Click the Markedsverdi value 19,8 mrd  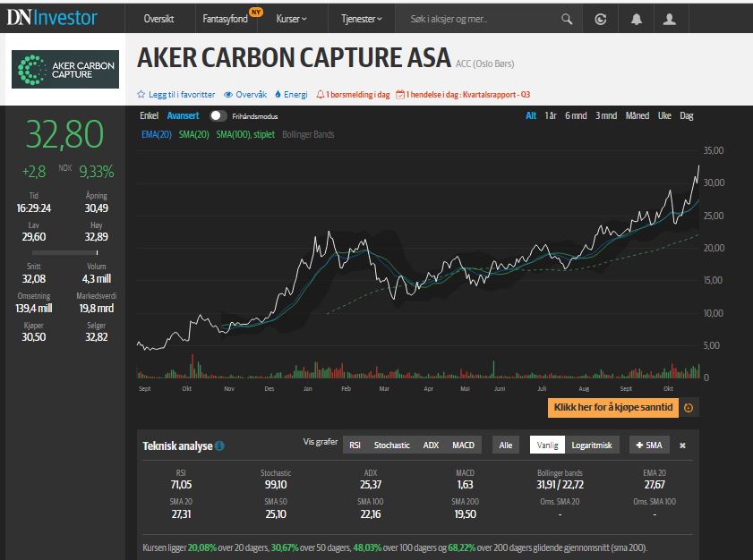(x=97, y=308)
